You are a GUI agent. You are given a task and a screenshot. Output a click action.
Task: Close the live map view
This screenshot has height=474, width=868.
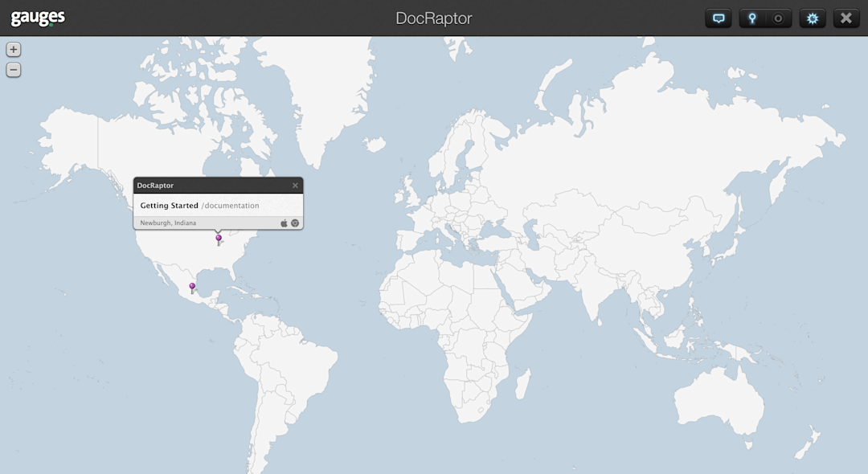click(x=846, y=18)
